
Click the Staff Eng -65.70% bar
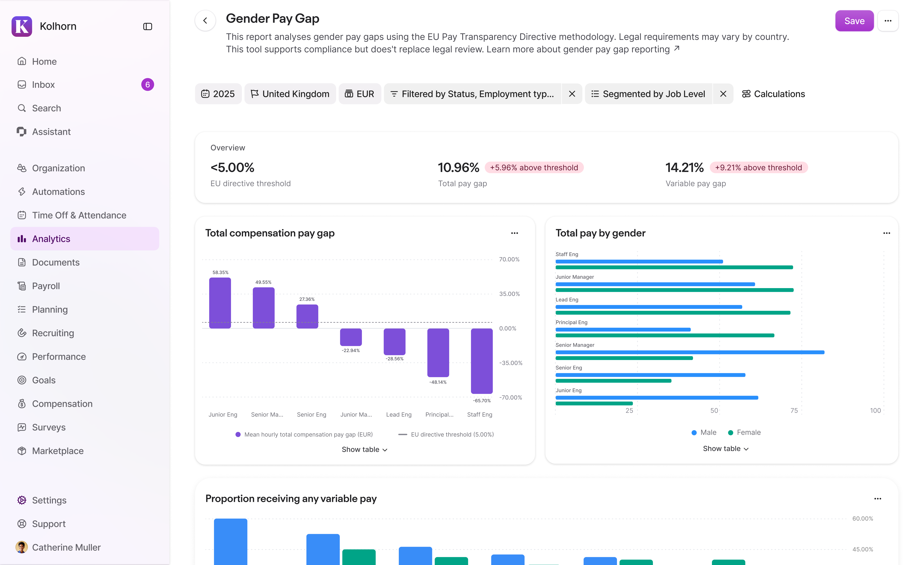(482, 361)
